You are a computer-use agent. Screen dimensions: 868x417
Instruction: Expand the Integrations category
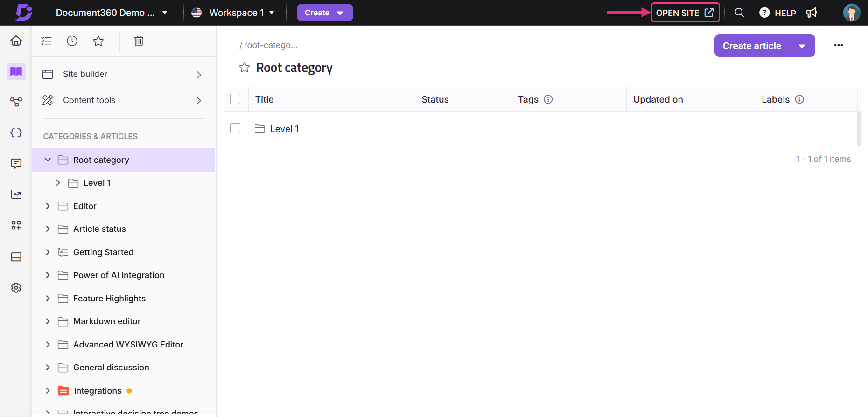(x=48, y=390)
